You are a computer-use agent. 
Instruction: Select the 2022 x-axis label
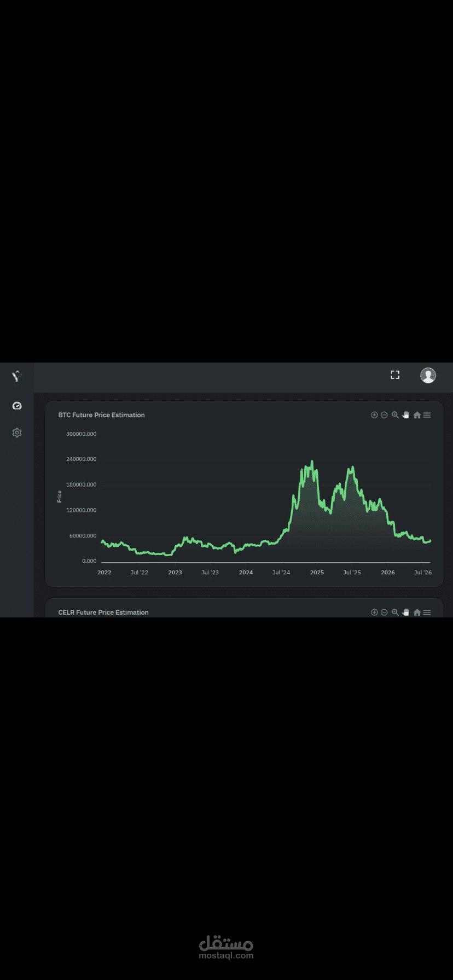coord(104,573)
